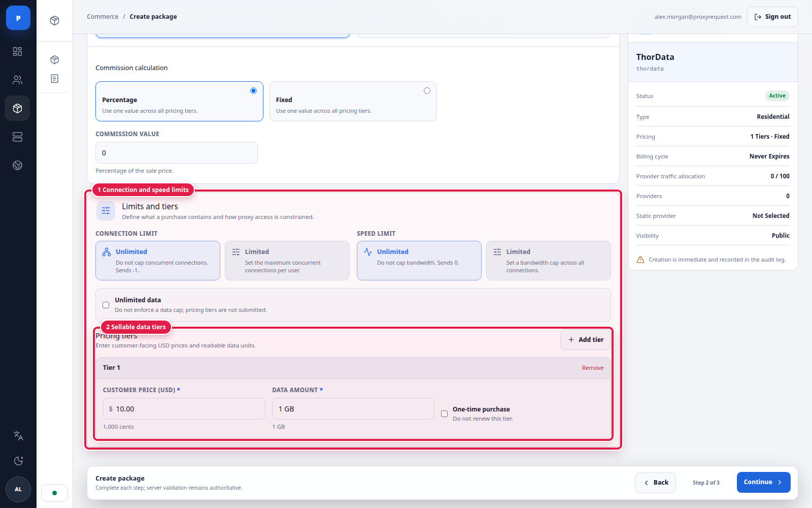Choose Unlimited speed limit

coord(419,261)
